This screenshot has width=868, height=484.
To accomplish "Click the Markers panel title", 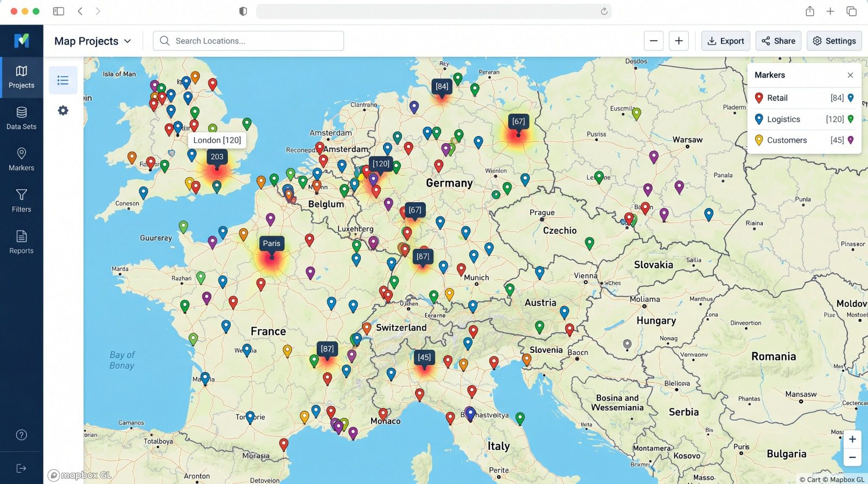I will (x=769, y=75).
